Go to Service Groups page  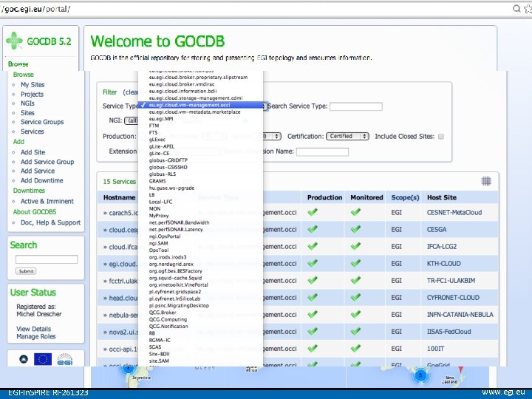click(42, 122)
